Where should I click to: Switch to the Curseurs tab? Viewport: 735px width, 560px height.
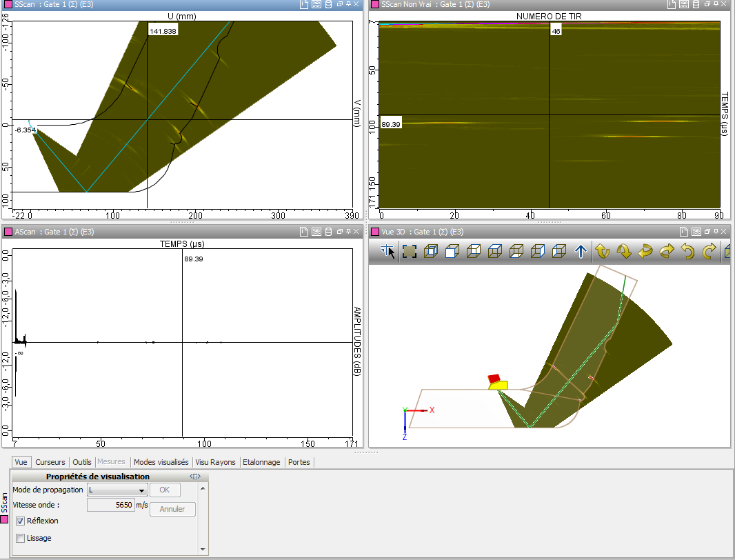[50, 462]
